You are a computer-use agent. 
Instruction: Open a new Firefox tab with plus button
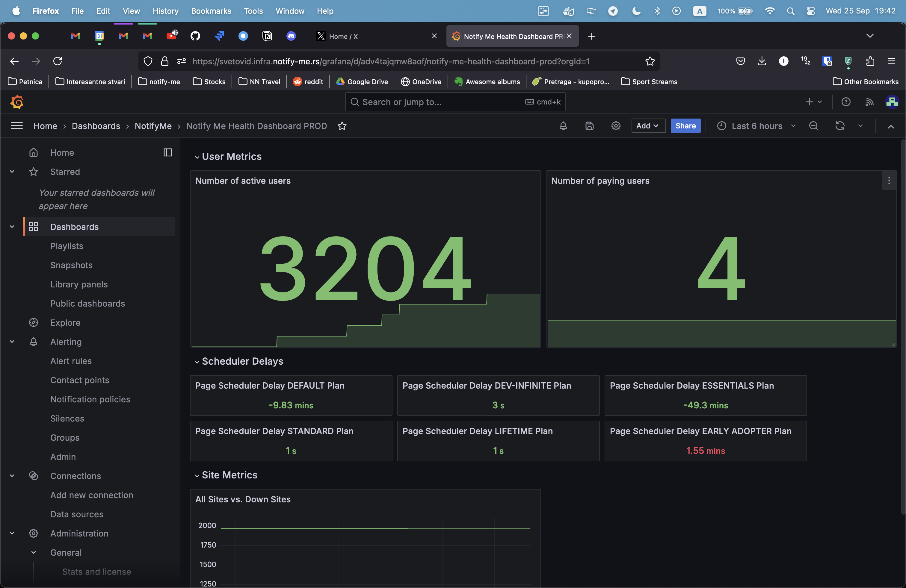(591, 36)
